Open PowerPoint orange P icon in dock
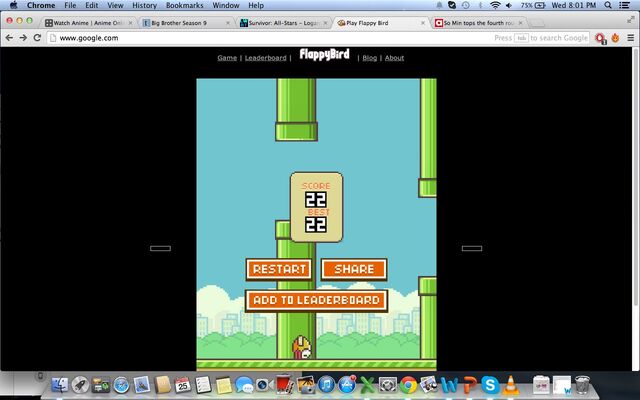This screenshot has width=640, height=400. click(470, 384)
